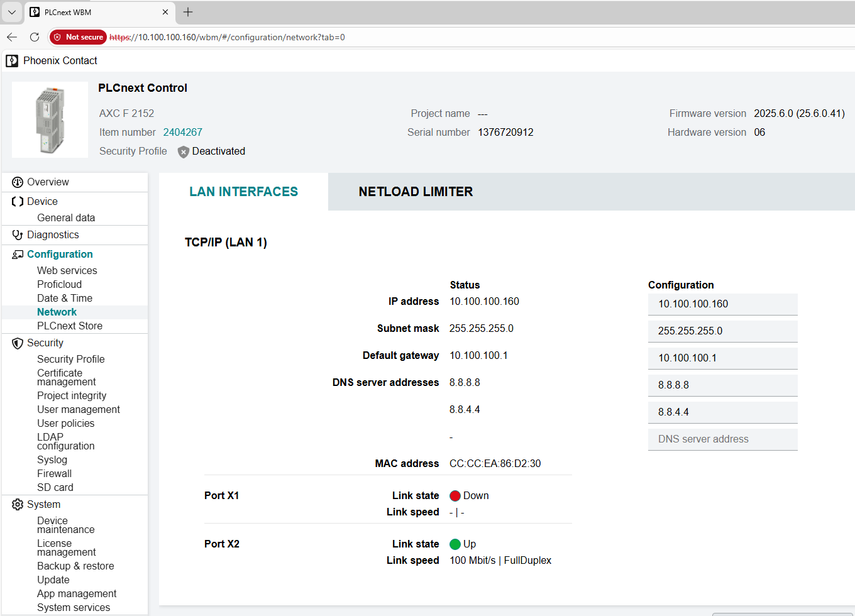Click the Diagnostics stethoscope icon

point(18,235)
